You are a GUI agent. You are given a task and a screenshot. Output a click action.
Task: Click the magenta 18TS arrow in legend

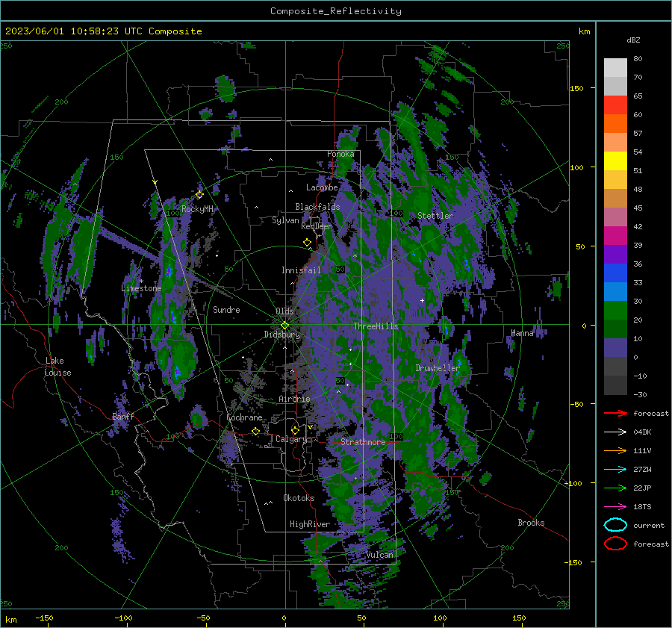coord(615,506)
